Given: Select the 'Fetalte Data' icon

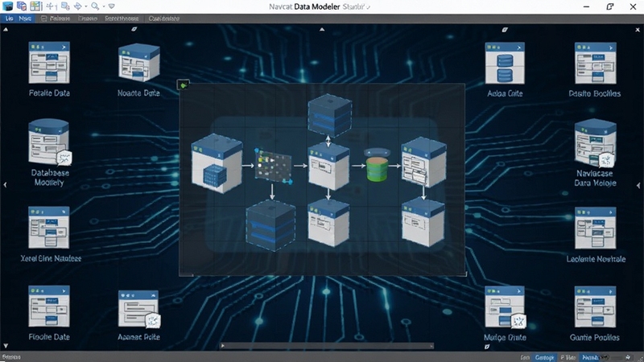Looking at the screenshot, I should 49,63.
